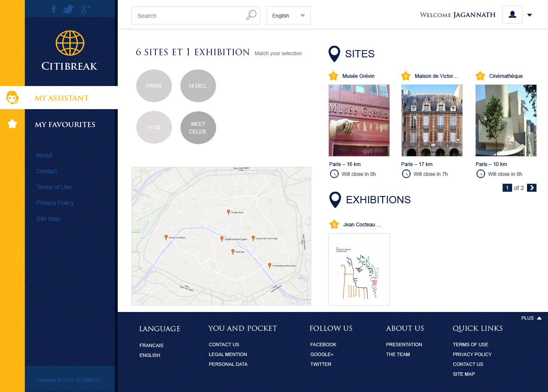The height and width of the screenshot is (392, 548).
Task: Click the Maison de Balzac map marker
Action: [166, 237]
